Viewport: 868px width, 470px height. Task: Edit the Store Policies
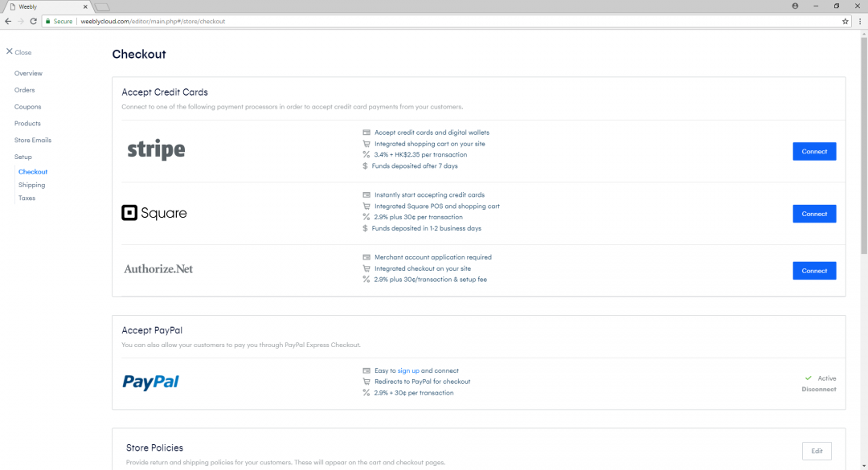pos(817,451)
